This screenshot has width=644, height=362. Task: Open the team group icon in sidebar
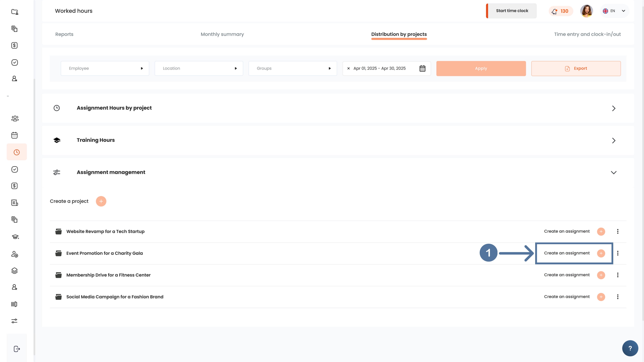tap(15, 118)
